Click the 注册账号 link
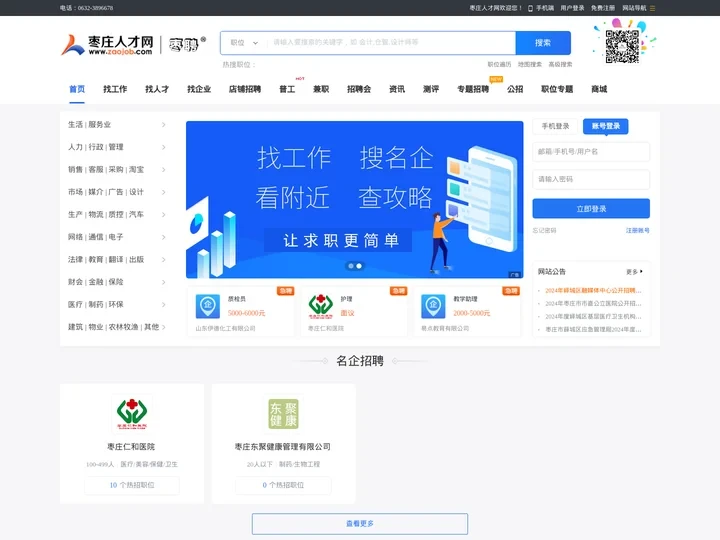 [x=637, y=231]
